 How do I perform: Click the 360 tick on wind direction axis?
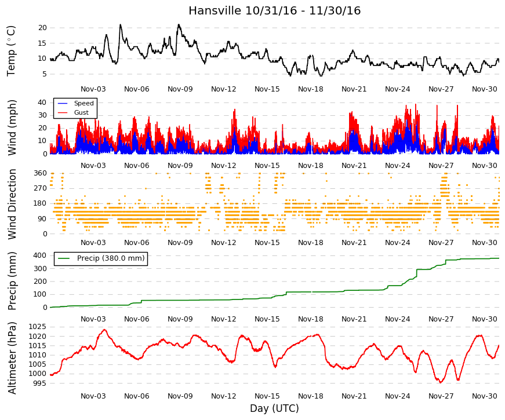[40, 173]
